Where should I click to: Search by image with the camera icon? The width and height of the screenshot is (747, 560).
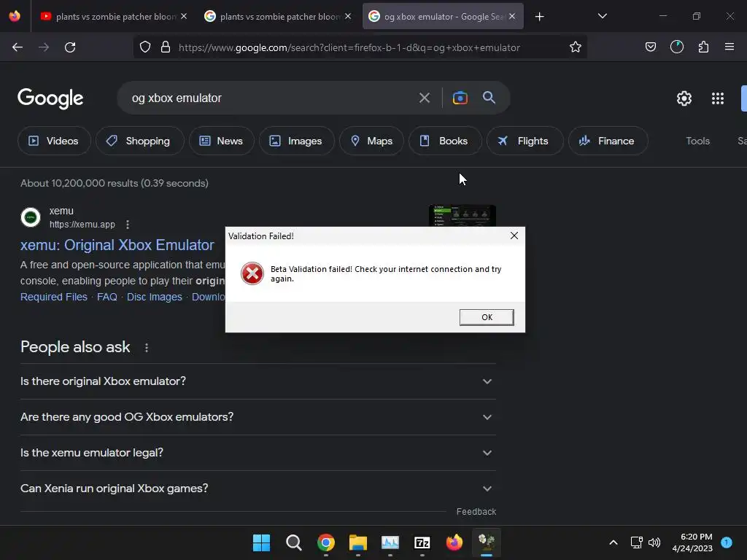tap(460, 98)
